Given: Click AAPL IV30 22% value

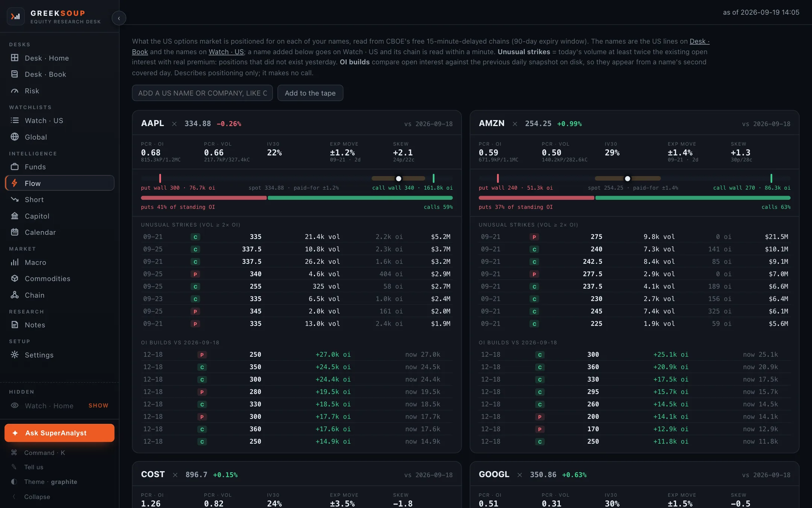Looking at the screenshot, I should 274,153.
